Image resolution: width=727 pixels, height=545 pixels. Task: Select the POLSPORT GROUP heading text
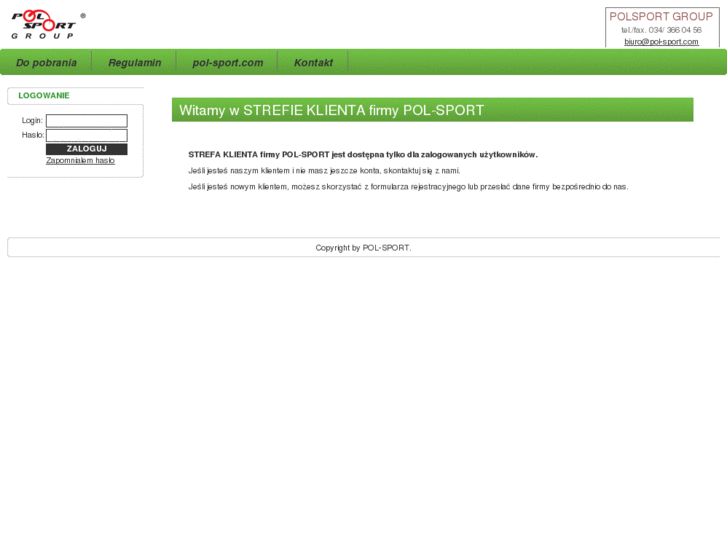click(x=661, y=17)
